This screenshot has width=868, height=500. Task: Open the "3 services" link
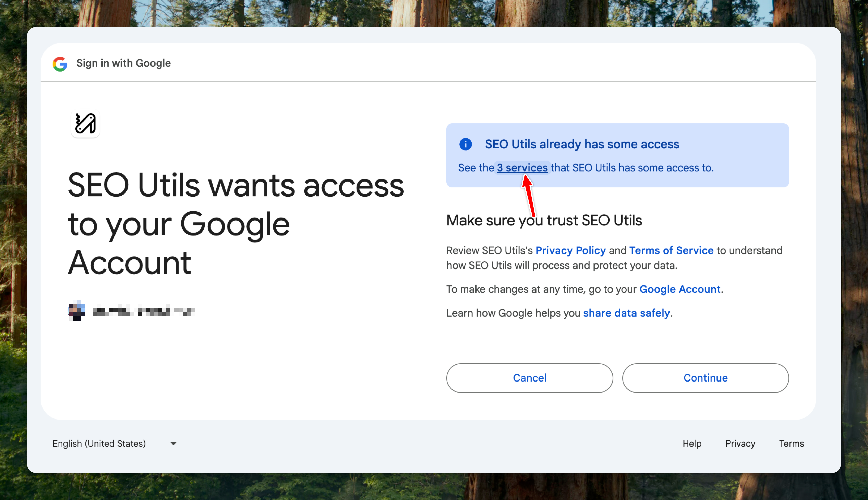[x=522, y=168]
